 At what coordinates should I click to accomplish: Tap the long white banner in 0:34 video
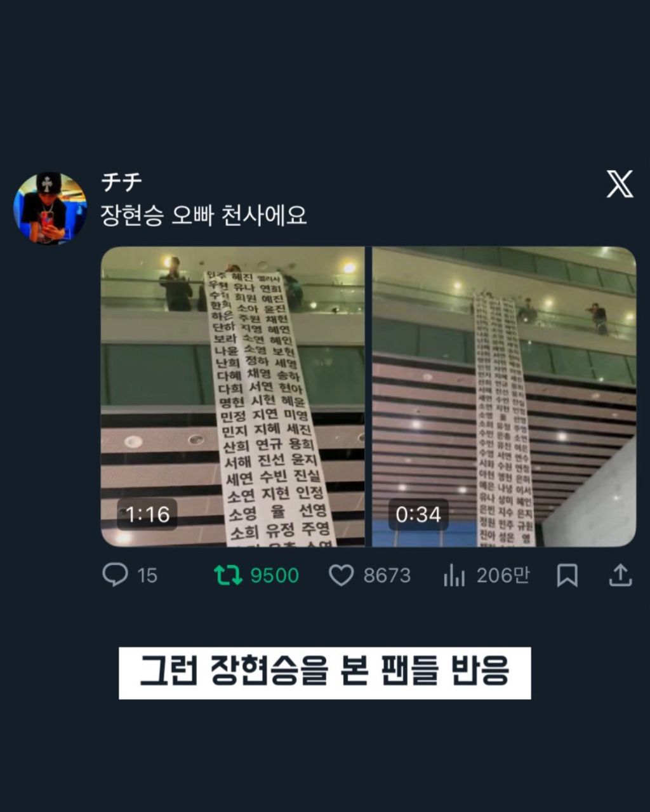pos(505,419)
